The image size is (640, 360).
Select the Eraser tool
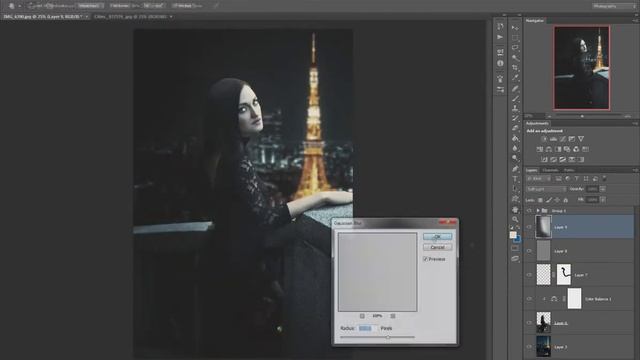516,128
